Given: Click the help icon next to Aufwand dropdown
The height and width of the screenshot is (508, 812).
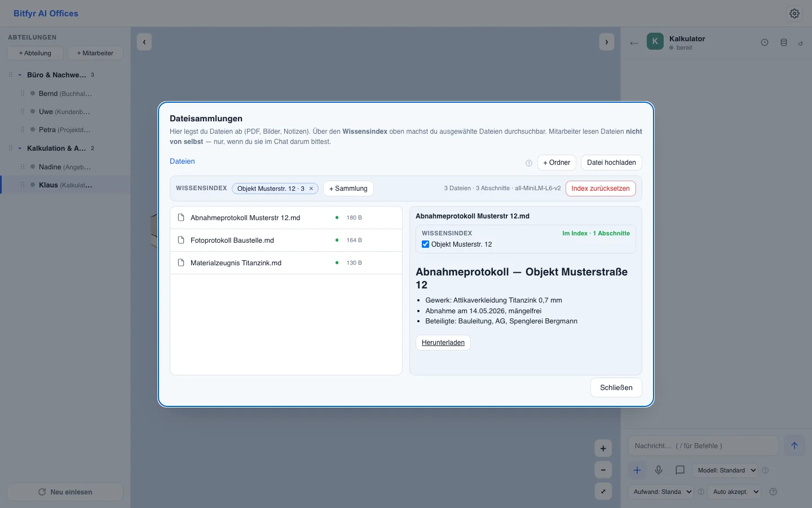Looking at the screenshot, I should (x=701, y=492).
